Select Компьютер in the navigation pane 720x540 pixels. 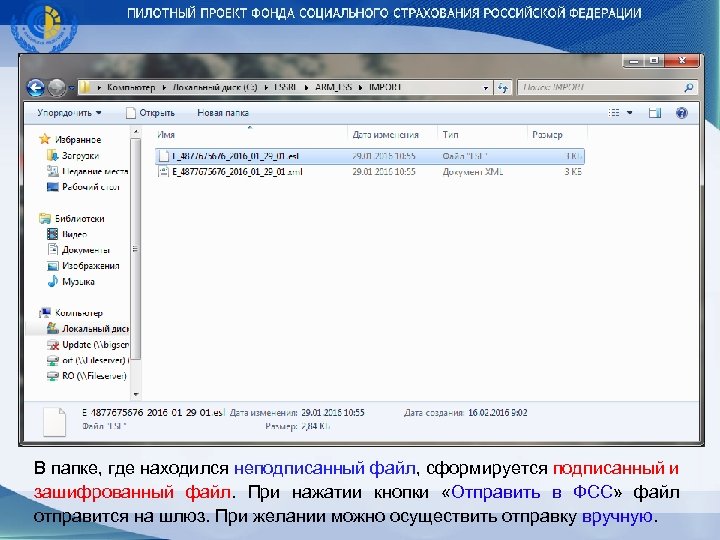coord(79,313)
